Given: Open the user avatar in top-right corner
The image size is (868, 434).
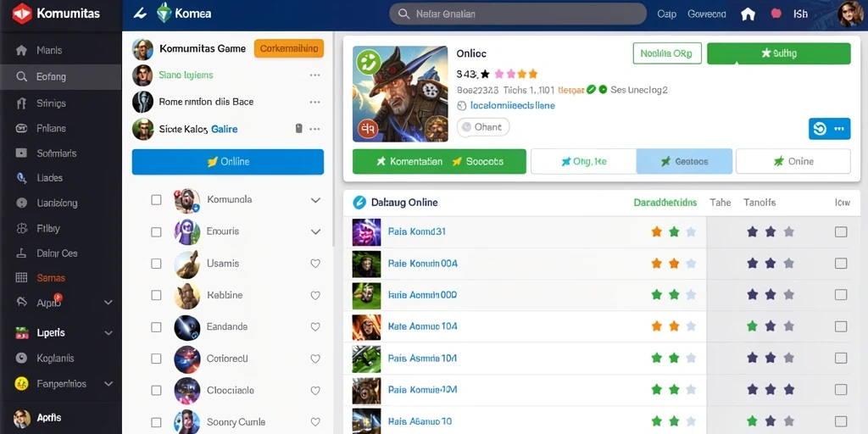Looking at the screenshot, I should point(849,14).
